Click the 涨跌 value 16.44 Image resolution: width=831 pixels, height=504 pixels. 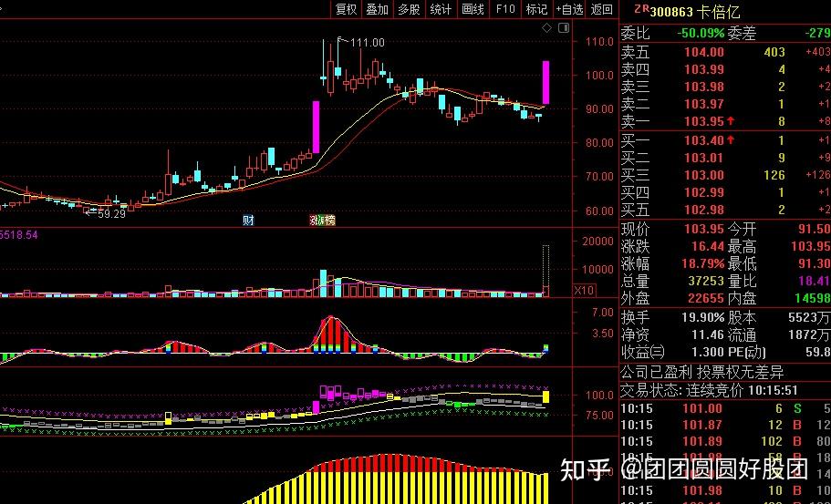pos(708,247)
